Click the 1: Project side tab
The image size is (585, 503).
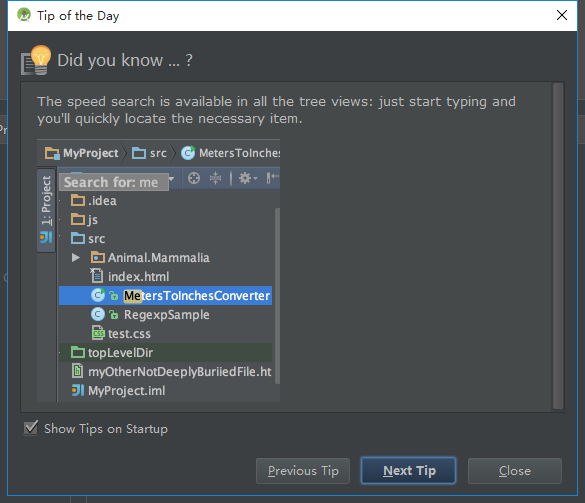46,210
